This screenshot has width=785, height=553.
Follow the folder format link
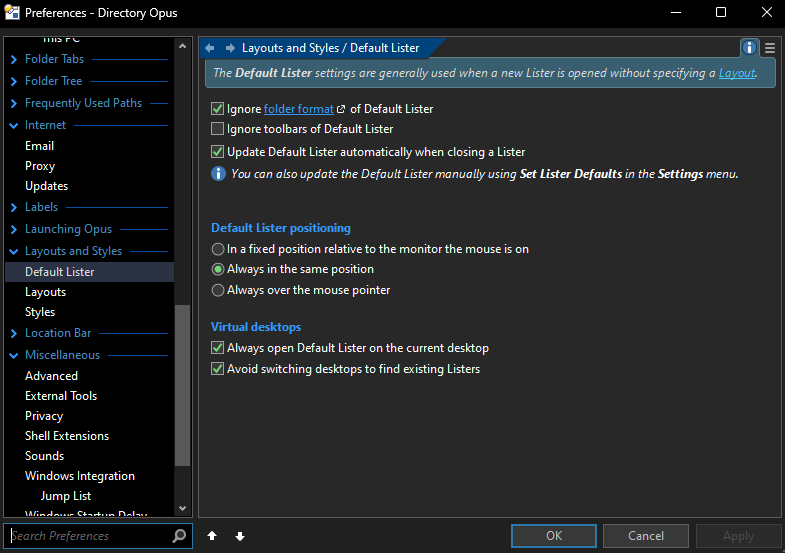click(298, 109)
